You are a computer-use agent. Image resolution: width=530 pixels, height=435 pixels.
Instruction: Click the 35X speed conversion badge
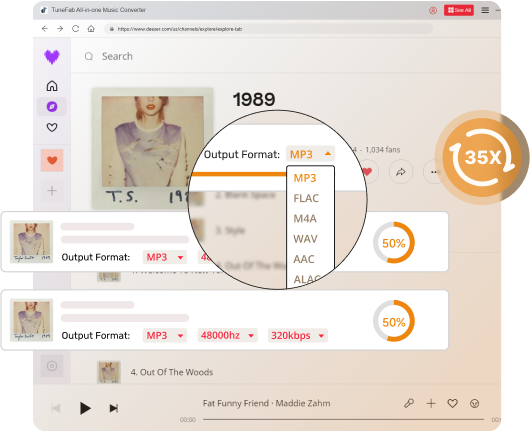coord(482,158)
